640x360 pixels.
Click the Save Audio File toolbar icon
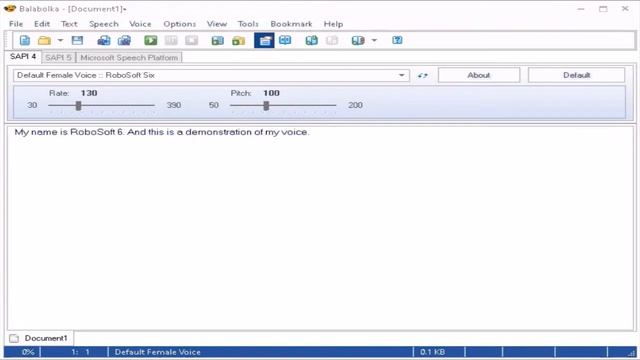104,40
